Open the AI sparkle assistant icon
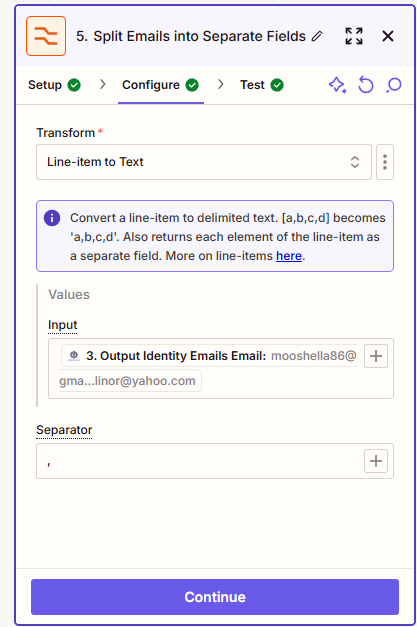 tap(337, 85)
